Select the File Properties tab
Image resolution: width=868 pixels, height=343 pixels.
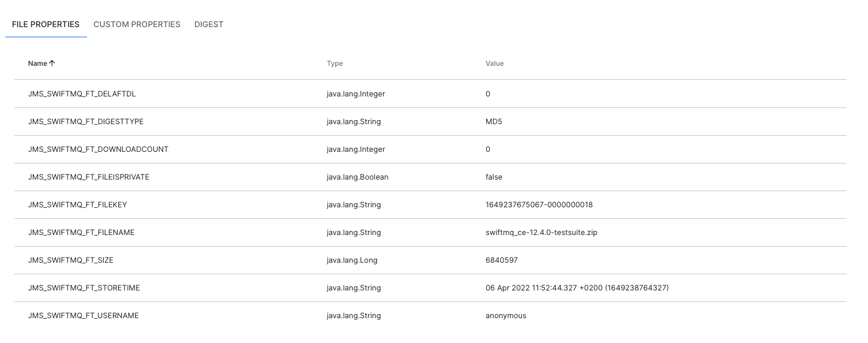tap(46, 24)
